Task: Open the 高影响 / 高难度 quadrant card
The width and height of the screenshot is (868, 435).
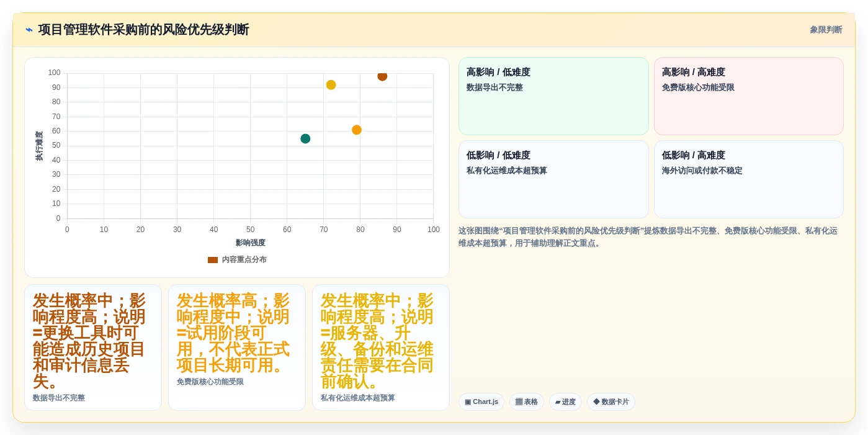Action: pos(749,96)
